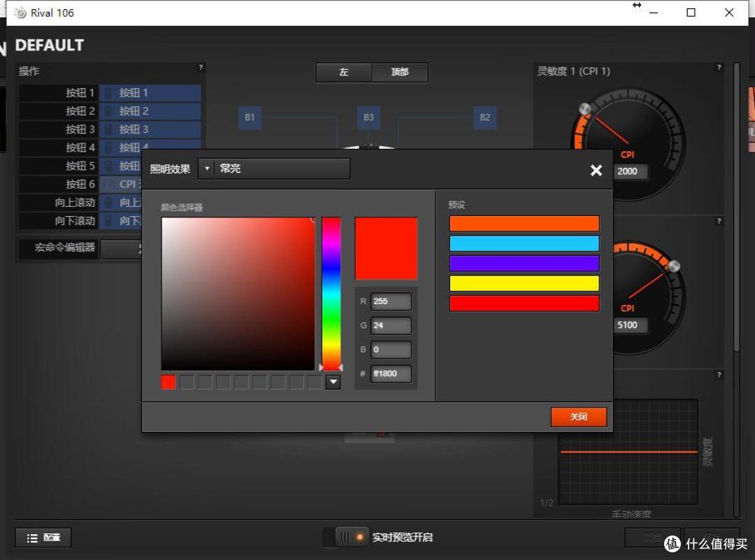Click the orange 关闭 button
This screenshot has width=755, height=560.
(x=579, y=417)
